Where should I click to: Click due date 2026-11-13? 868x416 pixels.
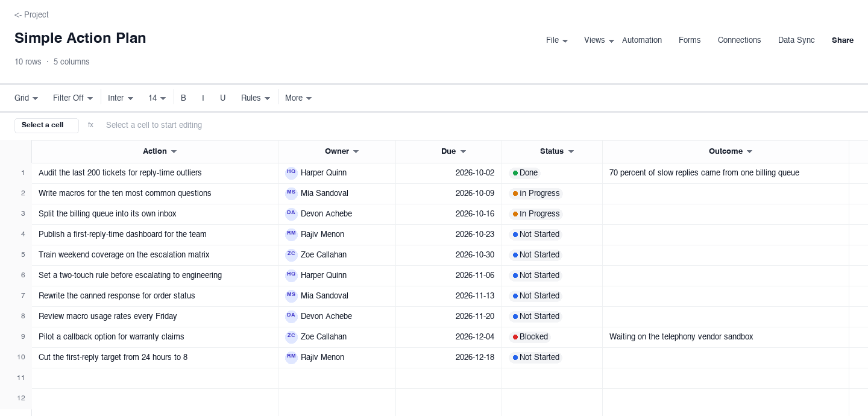click(449, 296)
